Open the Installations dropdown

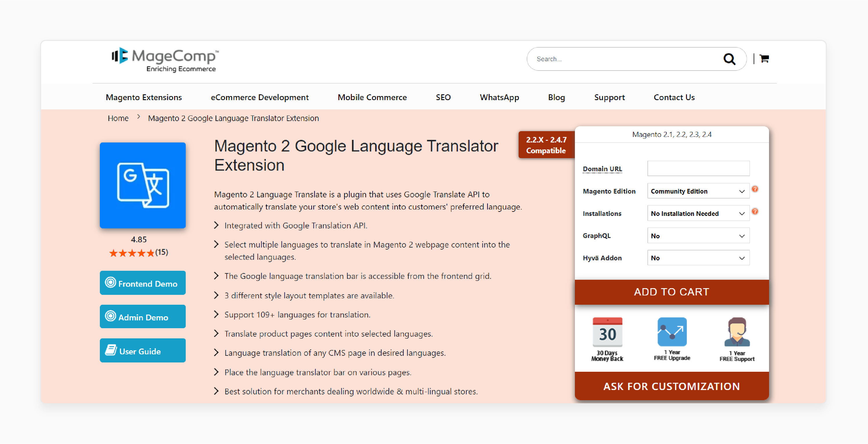tap(698, 213)
